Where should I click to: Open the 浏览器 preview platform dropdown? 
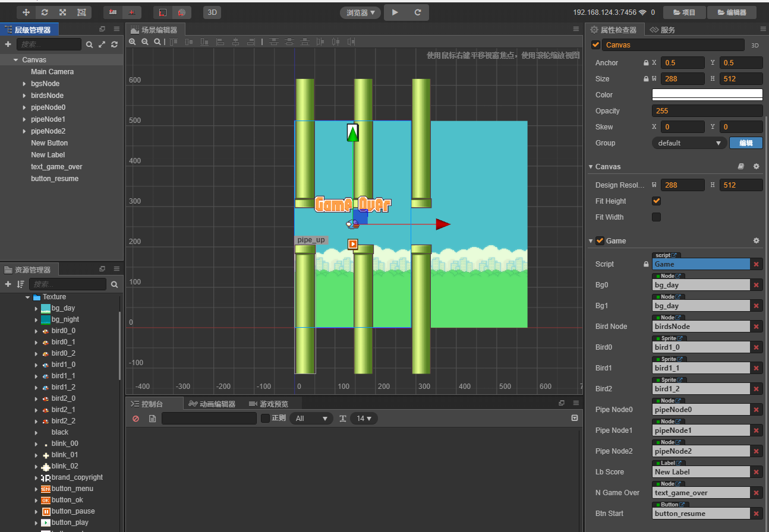point(361,12)
